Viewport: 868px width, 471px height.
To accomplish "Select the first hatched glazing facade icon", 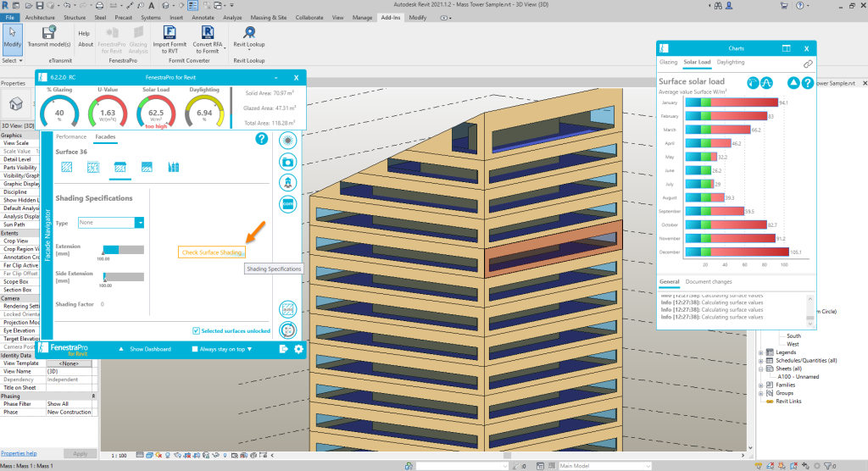I will click(x=67, y=167).
